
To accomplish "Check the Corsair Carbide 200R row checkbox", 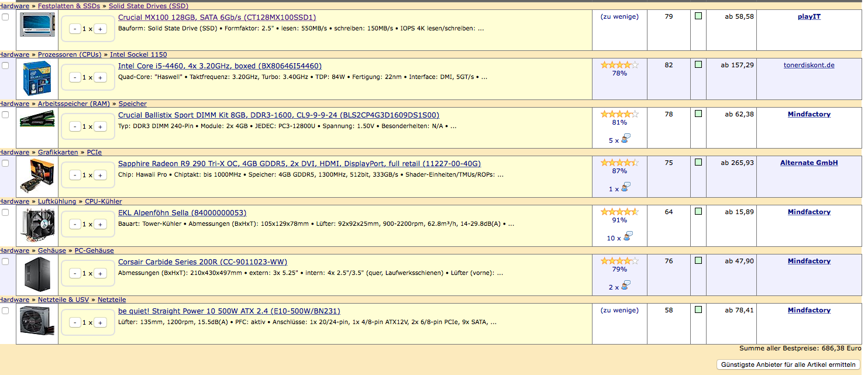I will tap(5, 262).
